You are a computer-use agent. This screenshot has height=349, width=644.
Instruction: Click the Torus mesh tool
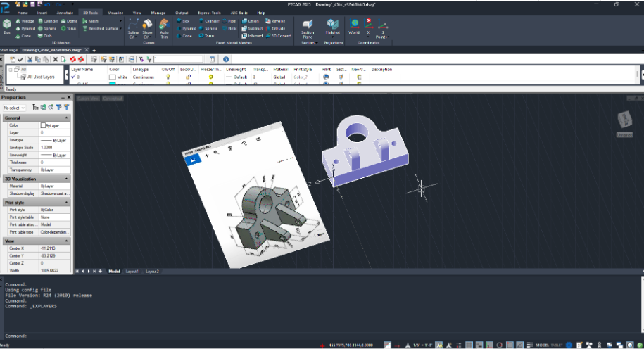pos(68,28)
